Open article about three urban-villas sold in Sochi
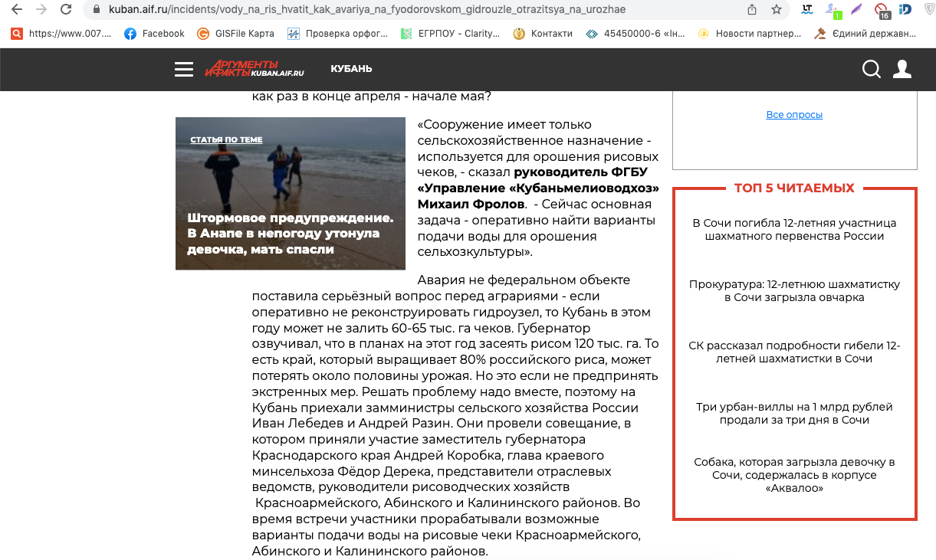Image resolution: width=936 pixels, height=560 pixels. [794, 414]
